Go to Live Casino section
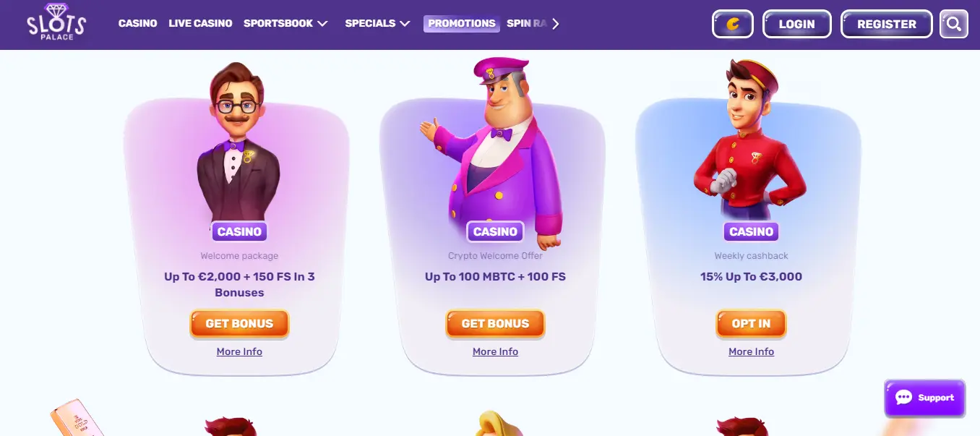 click(200, 23)
